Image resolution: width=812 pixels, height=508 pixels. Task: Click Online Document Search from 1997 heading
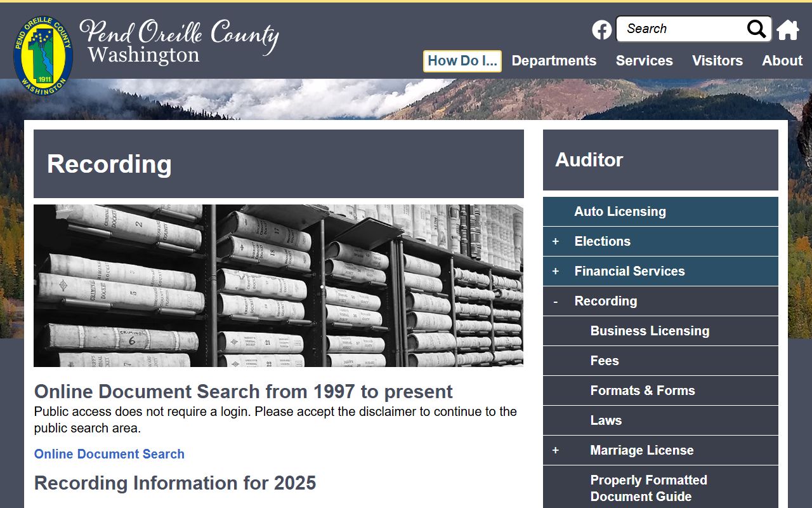click(x=244, y=391)
